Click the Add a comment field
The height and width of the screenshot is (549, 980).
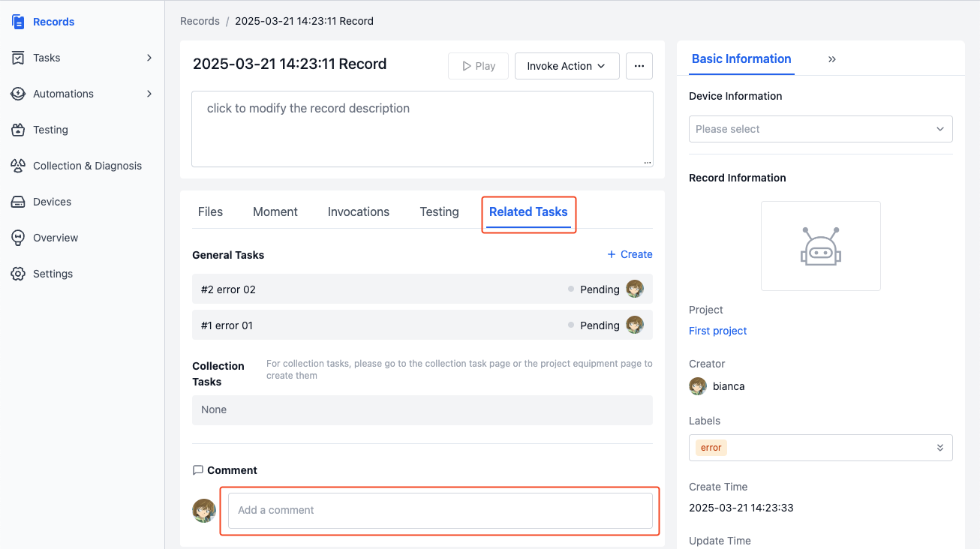(440, 511)
